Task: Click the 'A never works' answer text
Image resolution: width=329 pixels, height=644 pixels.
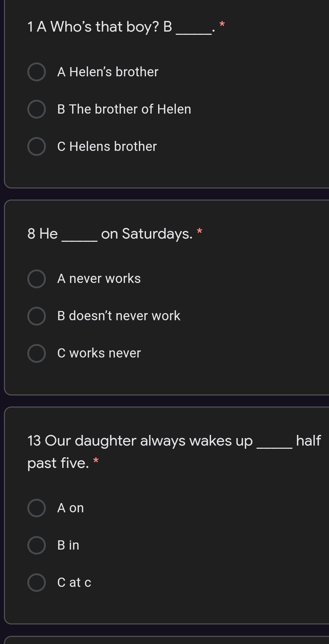Action: (x=99, y=279)
